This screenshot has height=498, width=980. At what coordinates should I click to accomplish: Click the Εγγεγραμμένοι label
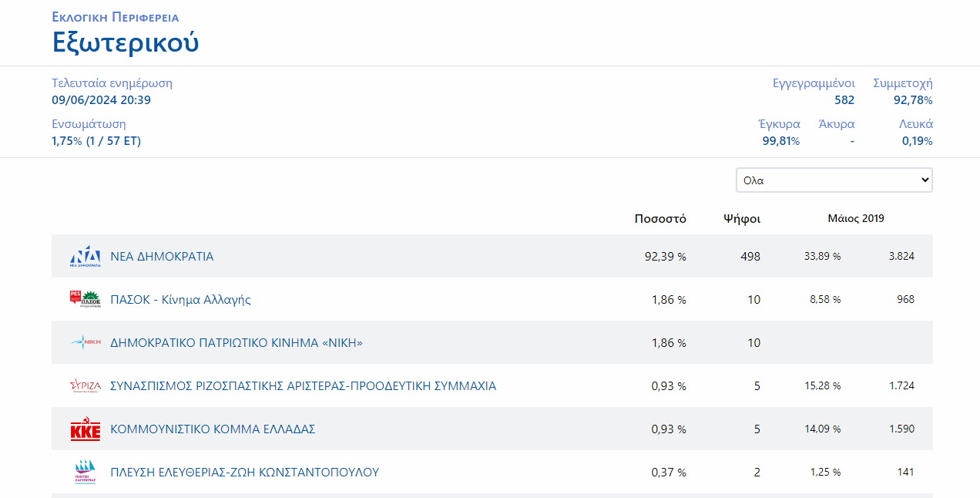814,83
